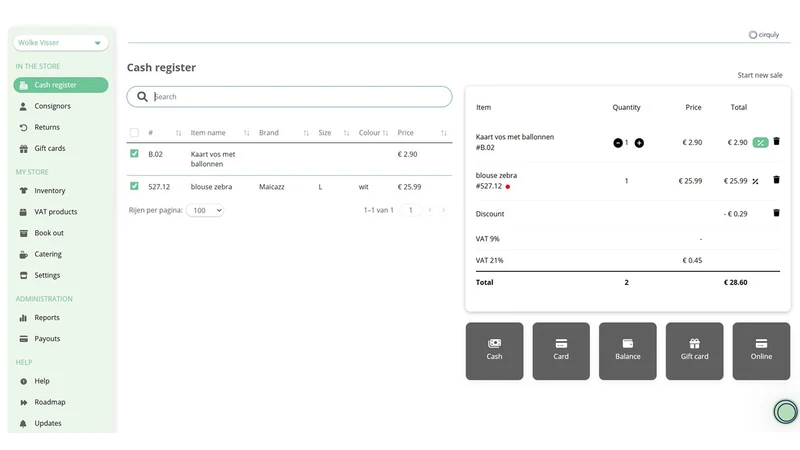Open the Wolke Visser user dropdown

tap(60, 43)
